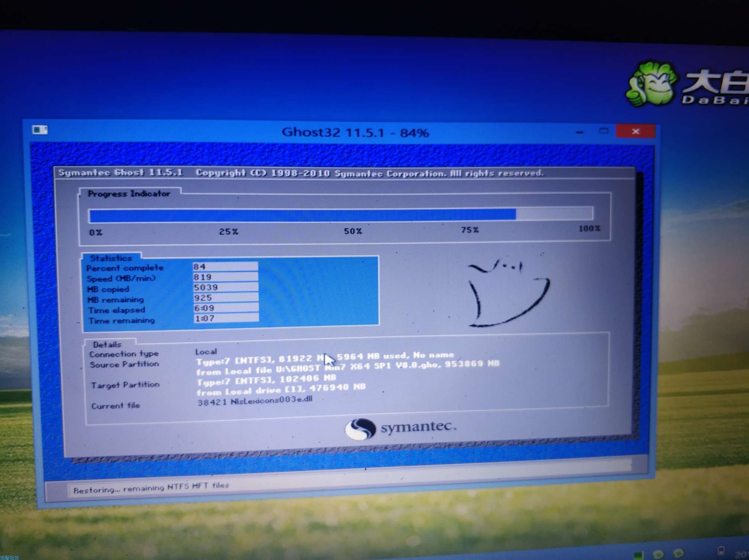Screen dimensions: 749x560
Task: Click the Time remaining value 1:07
Action: [x=226, y=318]
